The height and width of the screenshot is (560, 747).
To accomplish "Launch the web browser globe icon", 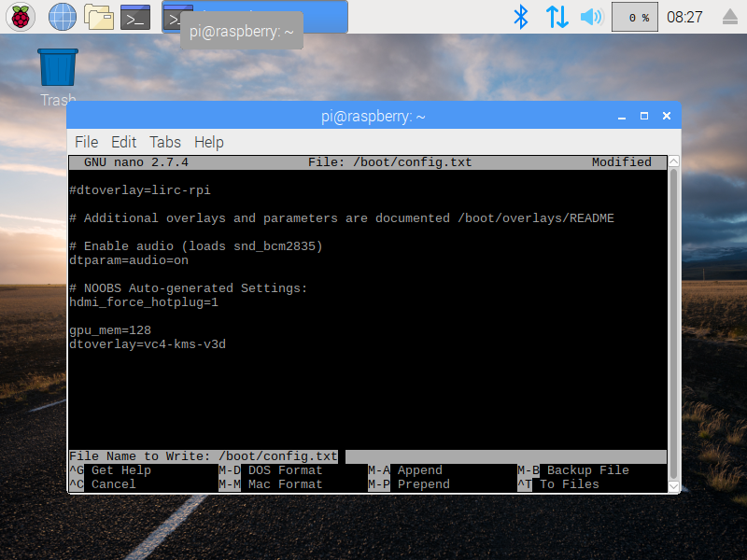I will (x=62, y=17).
